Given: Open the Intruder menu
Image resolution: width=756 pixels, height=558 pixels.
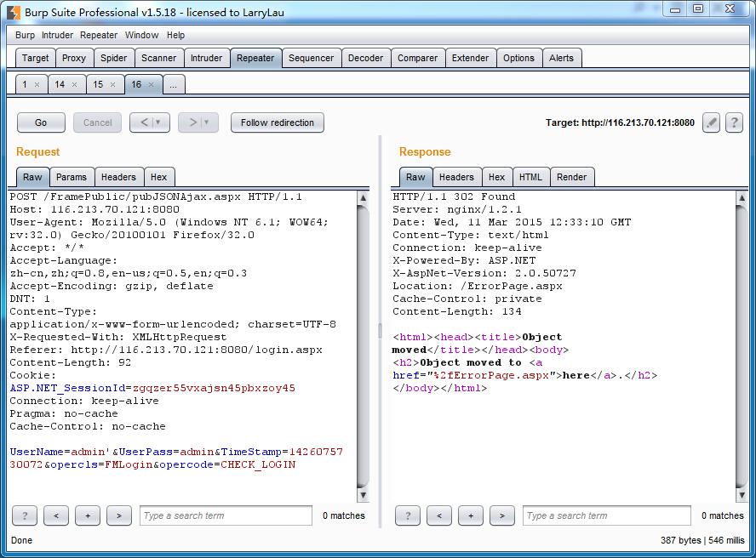Looking at the screenshot, I should pyautogui.click(x=57, y=35).
